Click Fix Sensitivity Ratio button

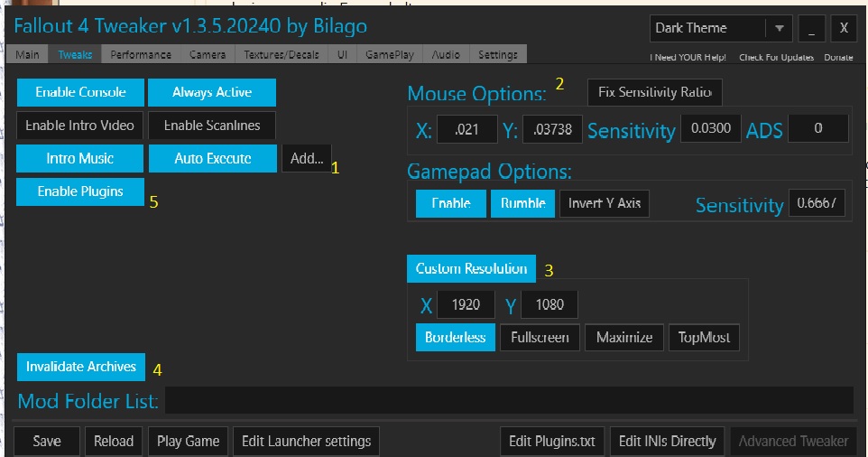click(655, 92)
